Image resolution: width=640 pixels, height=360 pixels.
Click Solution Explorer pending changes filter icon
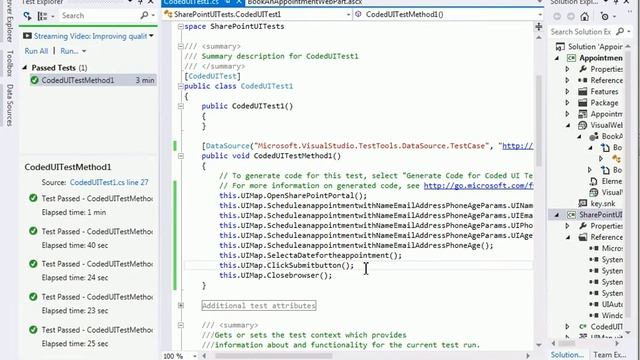coord(605,16)
